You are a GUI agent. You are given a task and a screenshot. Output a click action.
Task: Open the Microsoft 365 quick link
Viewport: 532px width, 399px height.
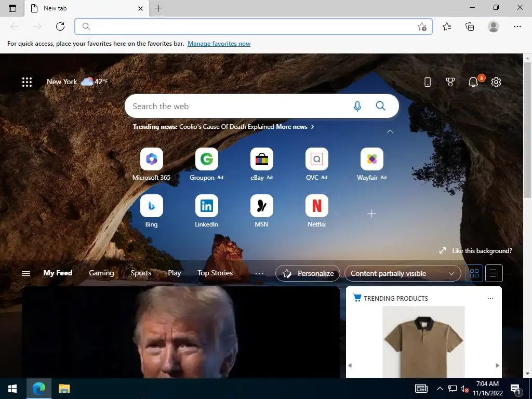click(x=151, y=165)
